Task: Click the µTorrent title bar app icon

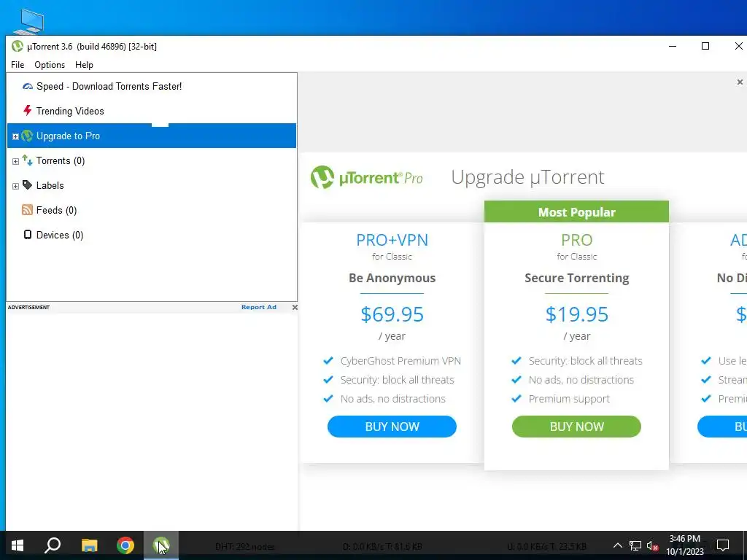Action: (18, 46)
